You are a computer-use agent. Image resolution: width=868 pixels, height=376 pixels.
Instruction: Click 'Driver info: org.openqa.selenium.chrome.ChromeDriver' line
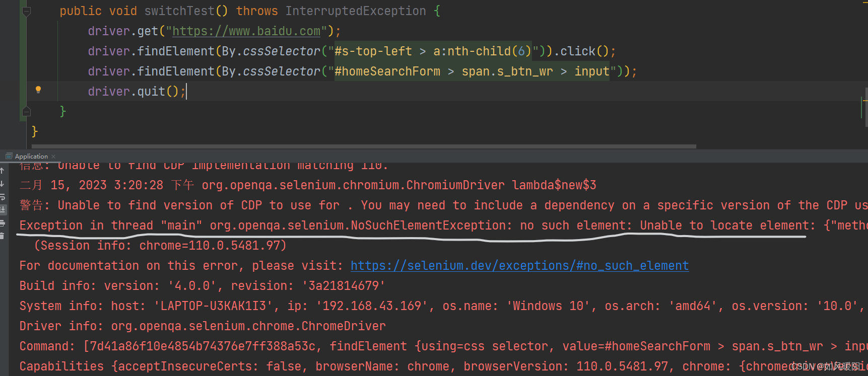(x=203, y=326)
